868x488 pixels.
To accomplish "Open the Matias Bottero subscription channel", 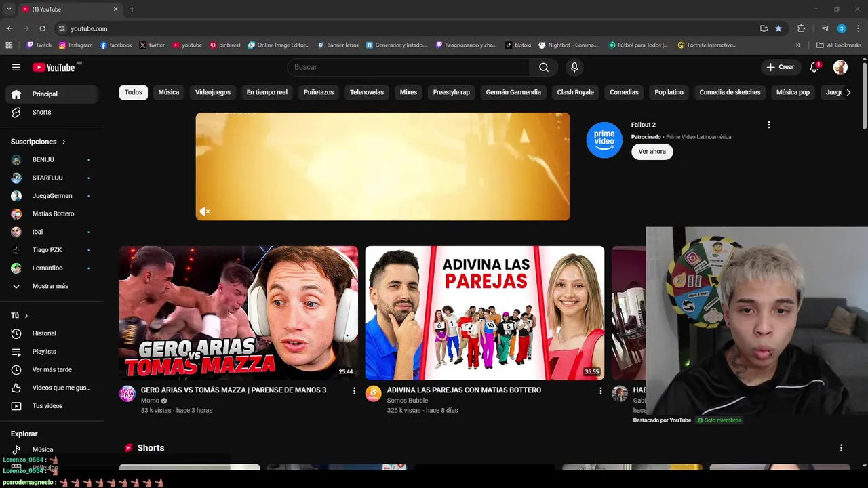I will coord(52,214).
